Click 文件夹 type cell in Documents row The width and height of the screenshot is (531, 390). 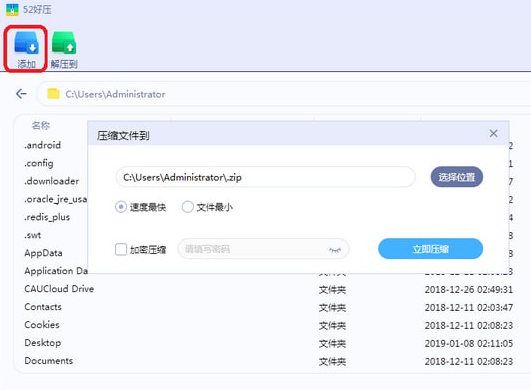tap(332, 361)
